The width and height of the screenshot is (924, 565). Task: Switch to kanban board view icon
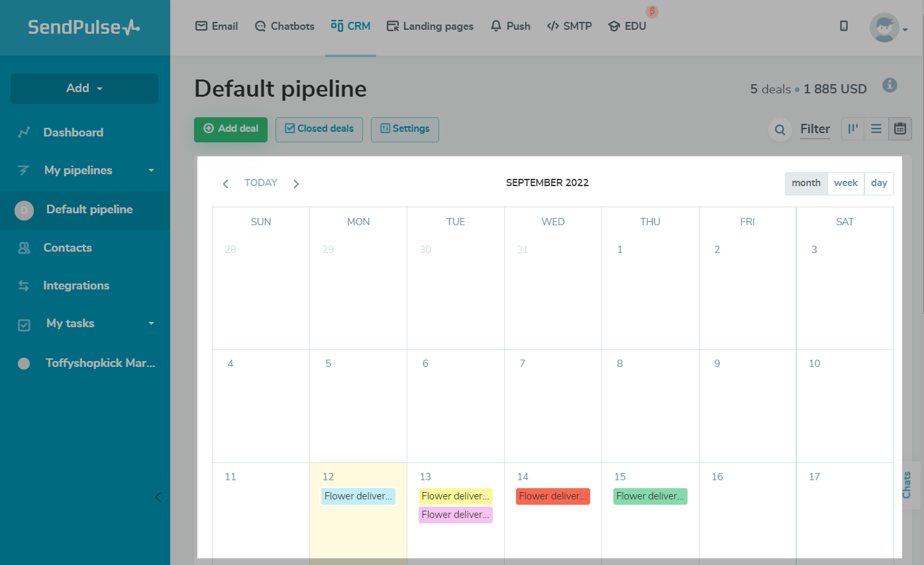pos(852,128)
